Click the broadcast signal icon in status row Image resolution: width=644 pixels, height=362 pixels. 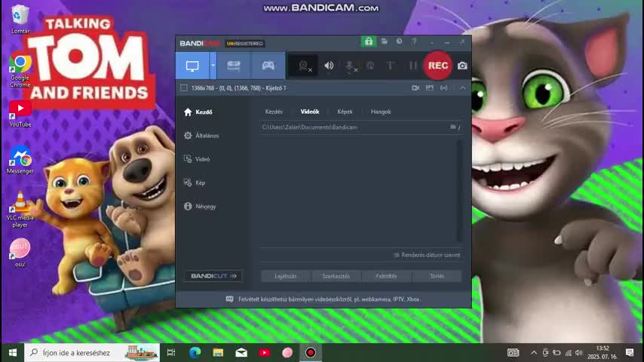(444, 88)
